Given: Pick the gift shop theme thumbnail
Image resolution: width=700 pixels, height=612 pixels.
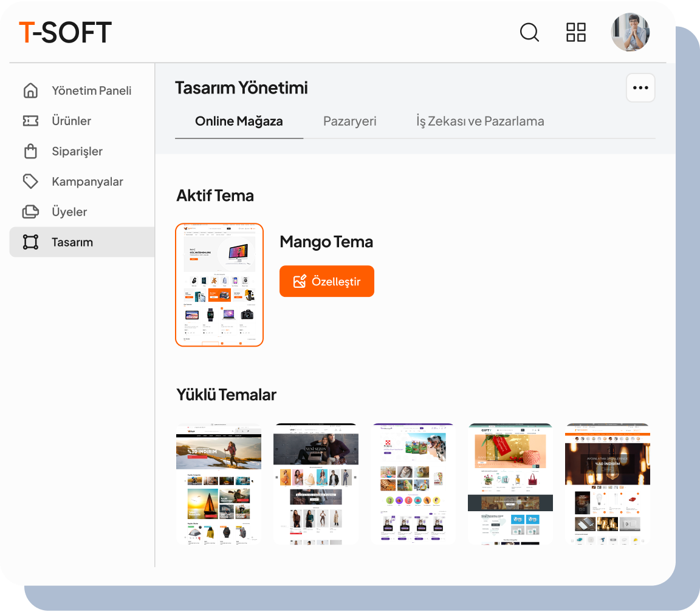Looking at the screenshot, I should pyautogui.click(x=510, y=484).
